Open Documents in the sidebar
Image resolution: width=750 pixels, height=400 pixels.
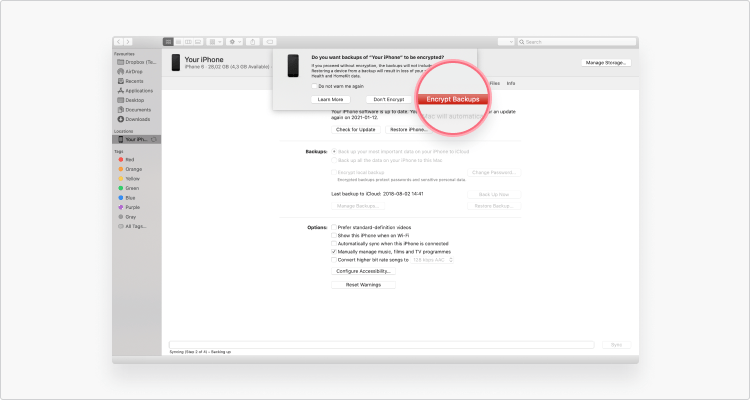(134, 110)
